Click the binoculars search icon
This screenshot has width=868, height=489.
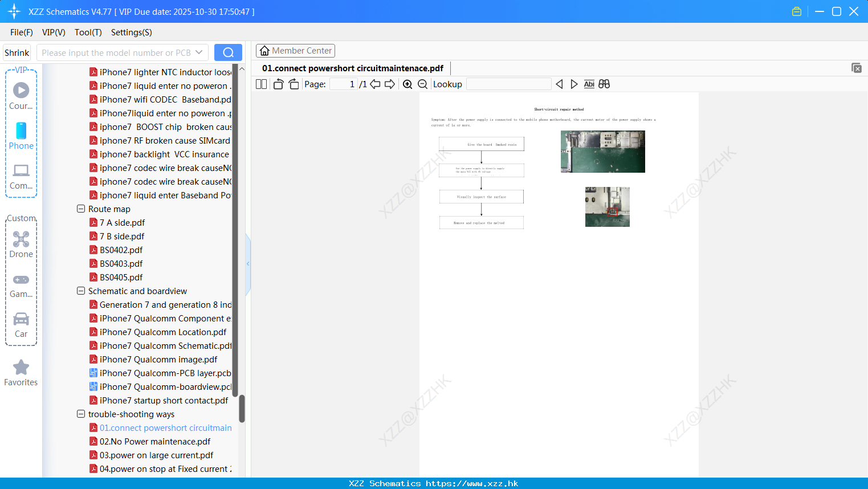click(604, 84)
